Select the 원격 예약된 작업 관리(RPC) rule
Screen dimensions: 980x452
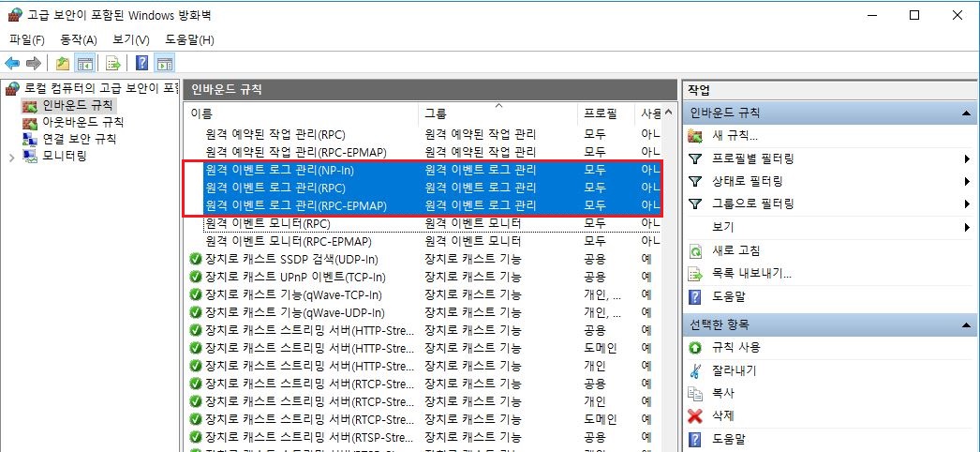coord(275,134)
